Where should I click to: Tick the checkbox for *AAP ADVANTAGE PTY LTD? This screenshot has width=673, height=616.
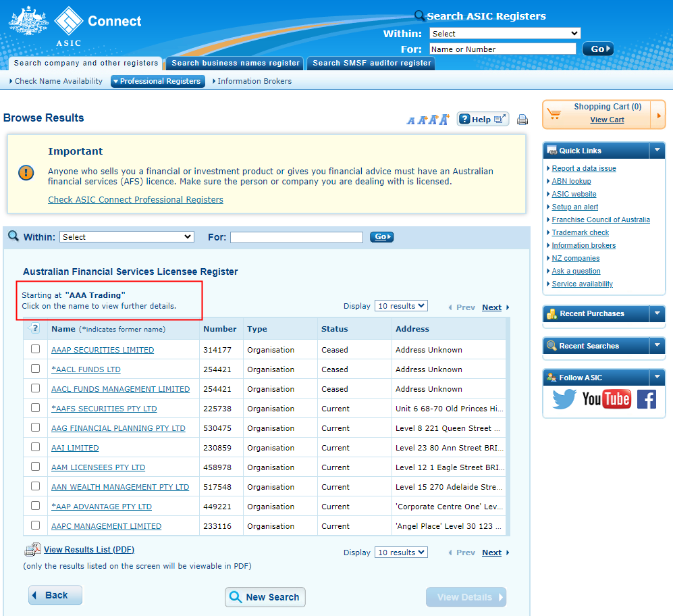tap(35, 506)
